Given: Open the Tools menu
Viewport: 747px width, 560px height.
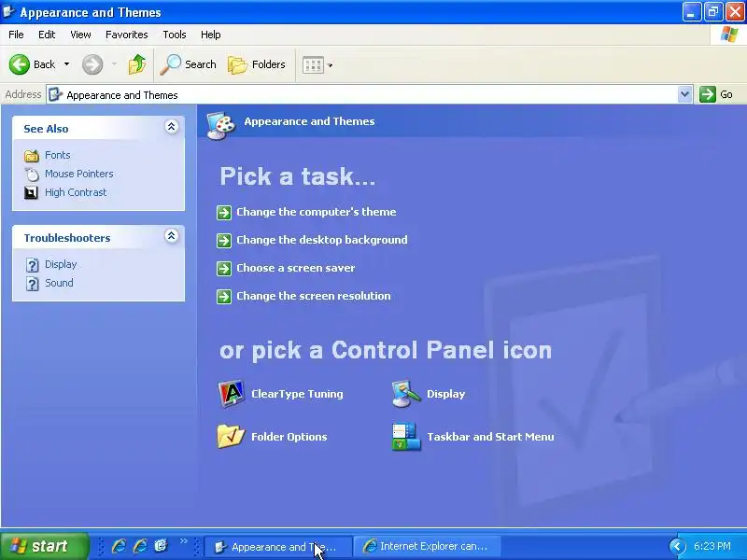Looking at the screenshot, I should point(175,35).
